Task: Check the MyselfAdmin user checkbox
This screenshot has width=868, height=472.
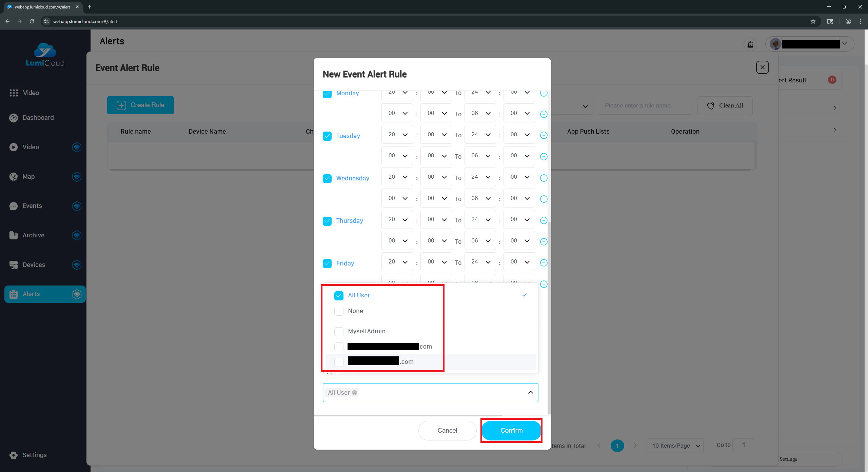Action: click(339, 331)
